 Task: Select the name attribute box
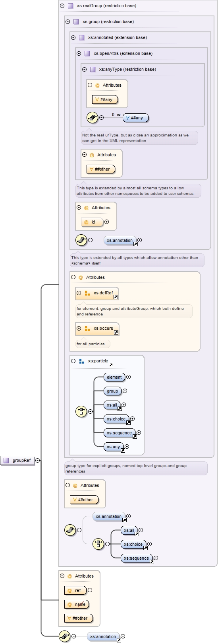tap(77, 604)
